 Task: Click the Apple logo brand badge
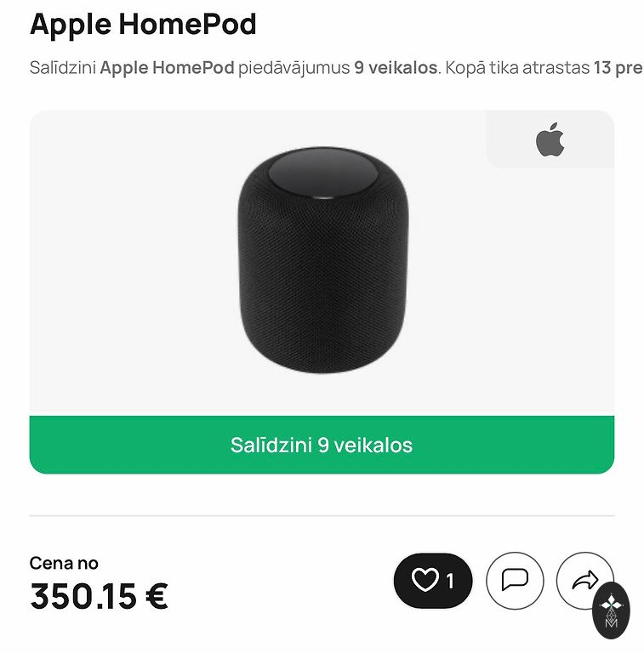550,140
